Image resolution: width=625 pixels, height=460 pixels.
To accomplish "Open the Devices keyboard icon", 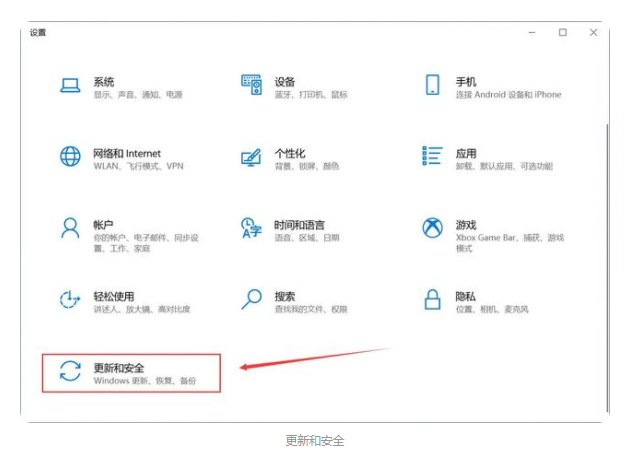I will click(251, 86).
